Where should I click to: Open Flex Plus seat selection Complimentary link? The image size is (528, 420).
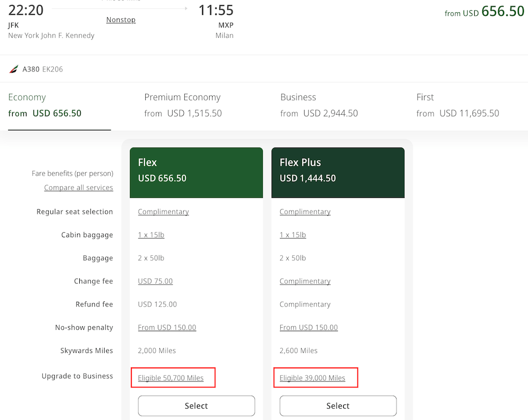pyautogui.click(x=305, y=212)
